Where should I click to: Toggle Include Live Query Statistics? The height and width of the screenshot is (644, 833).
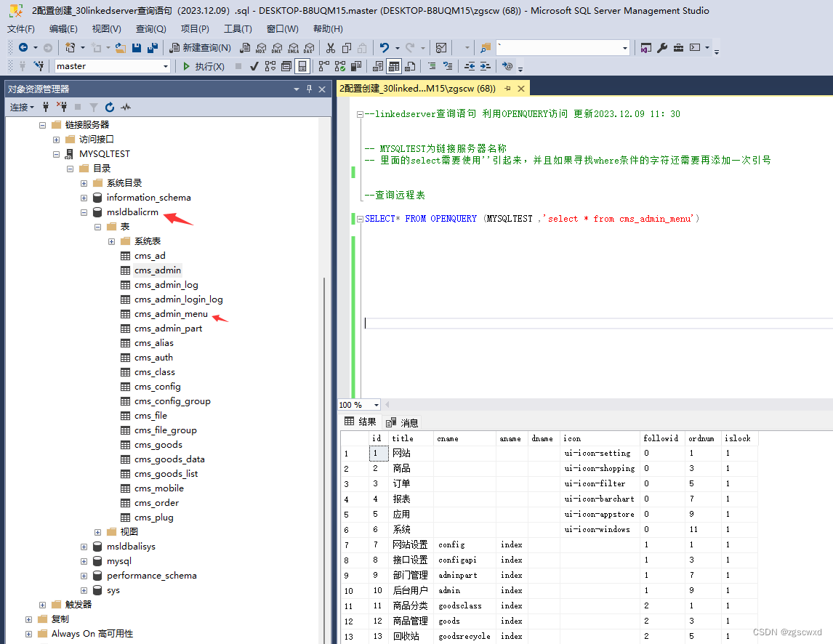[x=340, y=66]
